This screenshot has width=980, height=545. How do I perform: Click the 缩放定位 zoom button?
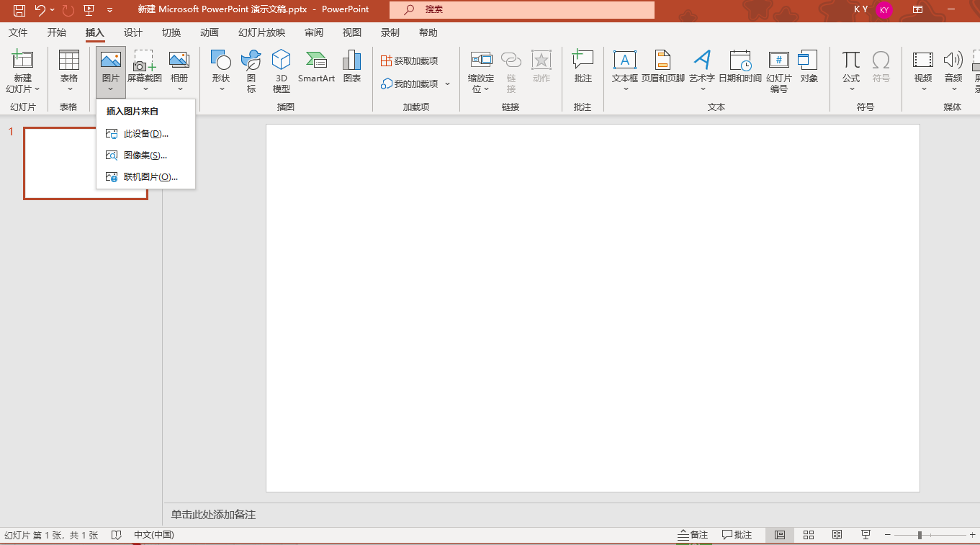pyautogui.click(x=481, y=71)
